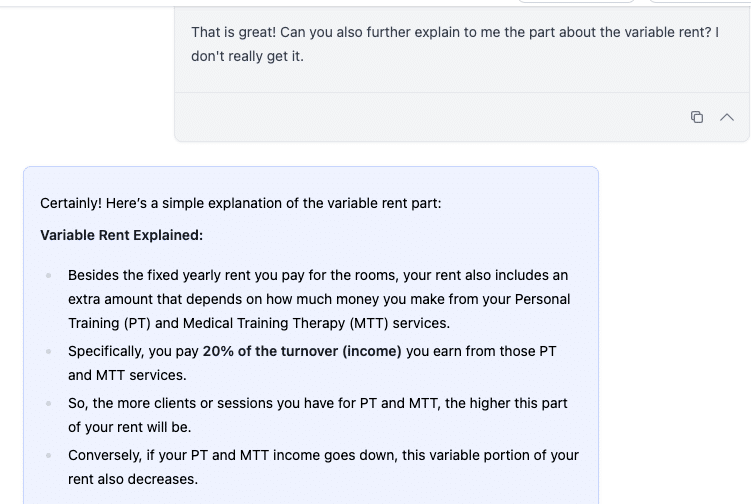Click the bullet dot beside "Specifically, you pay"
Viewport: 751px width, 504px height.
point(49,351)
